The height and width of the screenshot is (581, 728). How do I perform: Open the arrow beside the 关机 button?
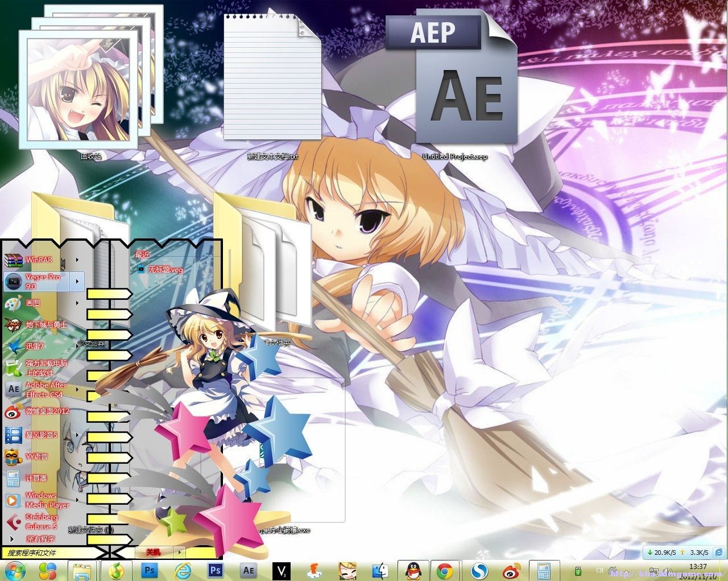(x=179, y=552)
